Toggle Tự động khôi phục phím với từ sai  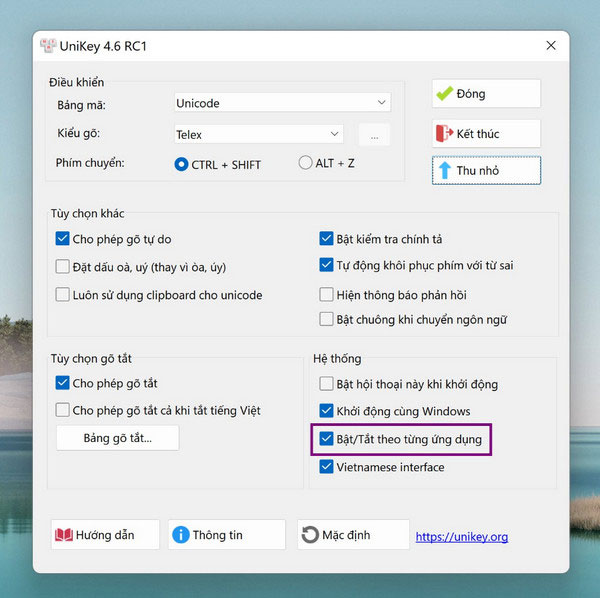[326, 265]
